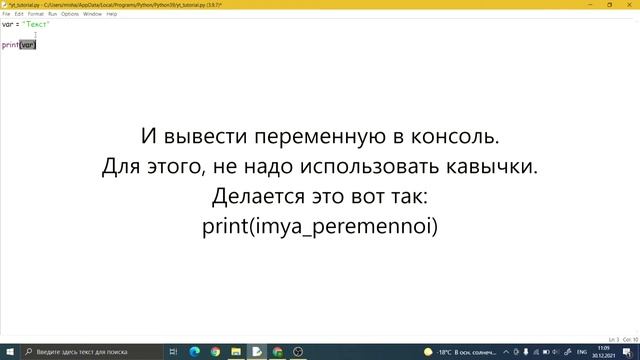Click the 'Col: 10' status bar entry

tap(630, 340)
